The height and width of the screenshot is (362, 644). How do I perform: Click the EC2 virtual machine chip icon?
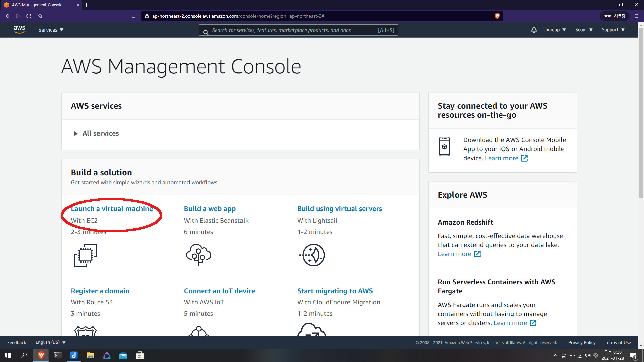click(x=86, y=255)
